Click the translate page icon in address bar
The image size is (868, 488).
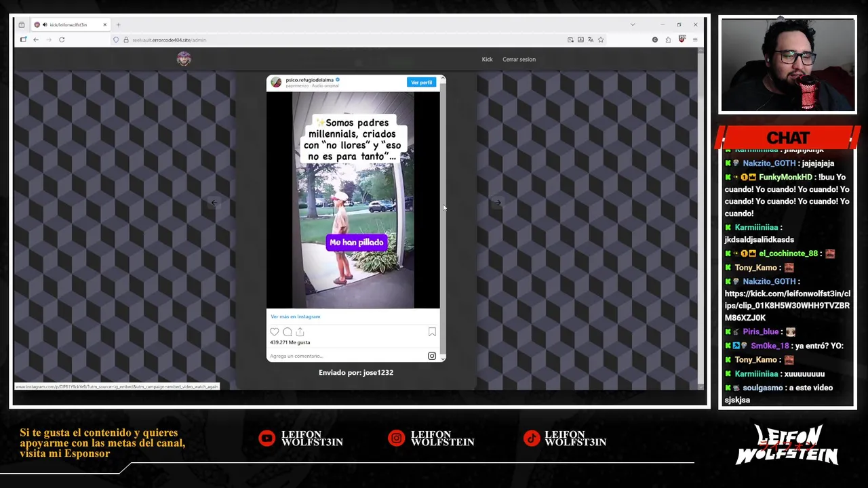tap(591, 40)
